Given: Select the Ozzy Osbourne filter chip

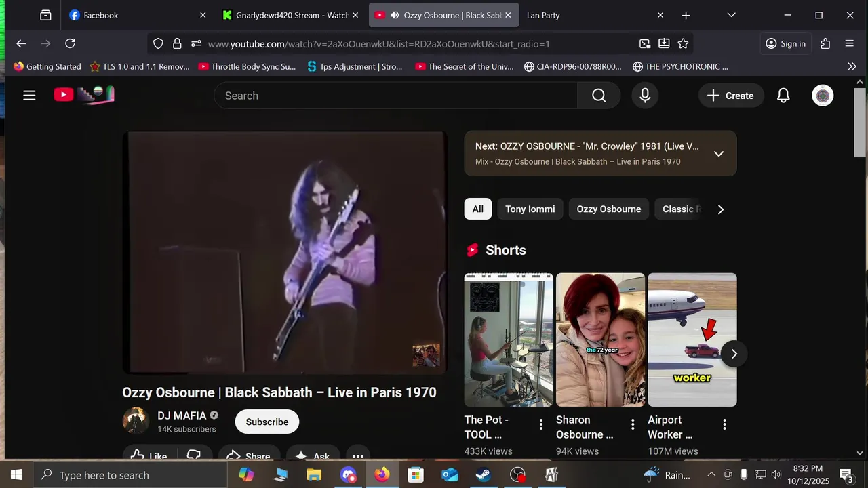Looking at the screenshot, I should (x=609, y=209).
